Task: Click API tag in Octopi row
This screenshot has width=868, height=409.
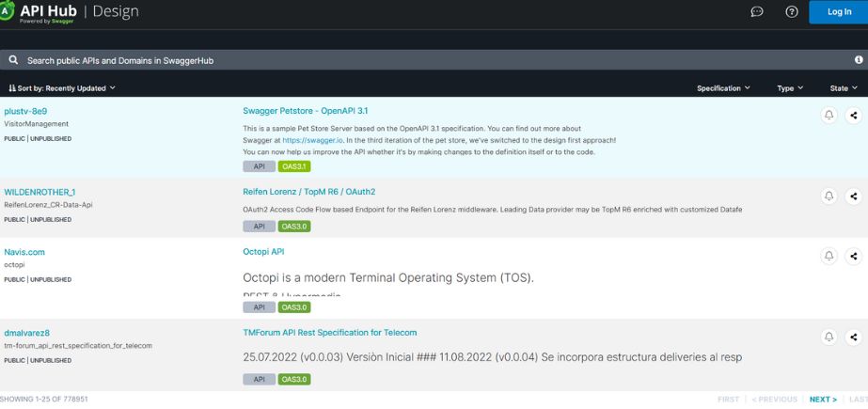Action: tap(259, 307)
